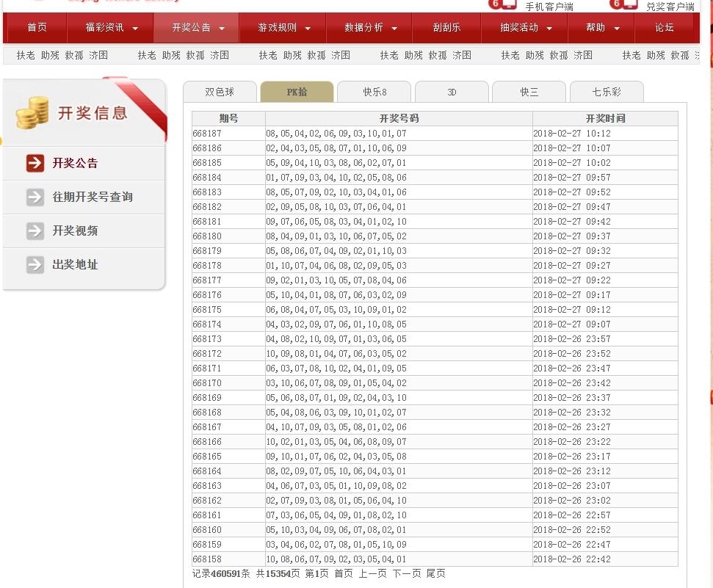713x588 pixels.
Task: Select draw number 668186
Action: point(207,148)
